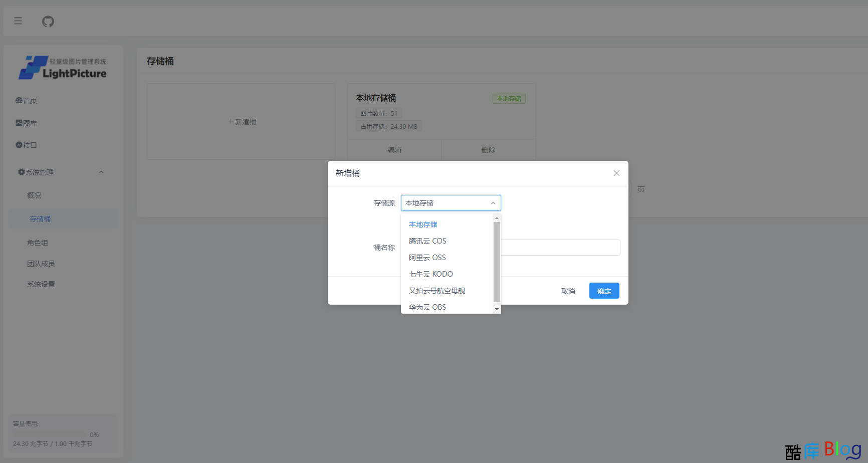This screenshot has width=868, height=463.
Task: Edit the 本地存储桶 via 编辑
Action: pyautogui.click(x=394, y=149)
